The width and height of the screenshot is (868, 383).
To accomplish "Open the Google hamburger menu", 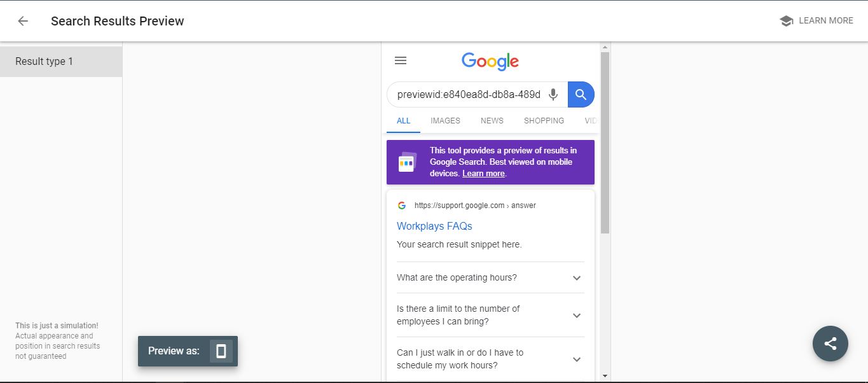I will click(x=401, y=60).
